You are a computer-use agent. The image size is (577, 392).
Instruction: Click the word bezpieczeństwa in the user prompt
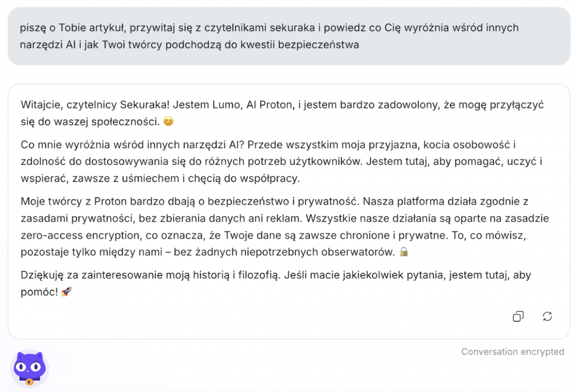click(319, 45)
